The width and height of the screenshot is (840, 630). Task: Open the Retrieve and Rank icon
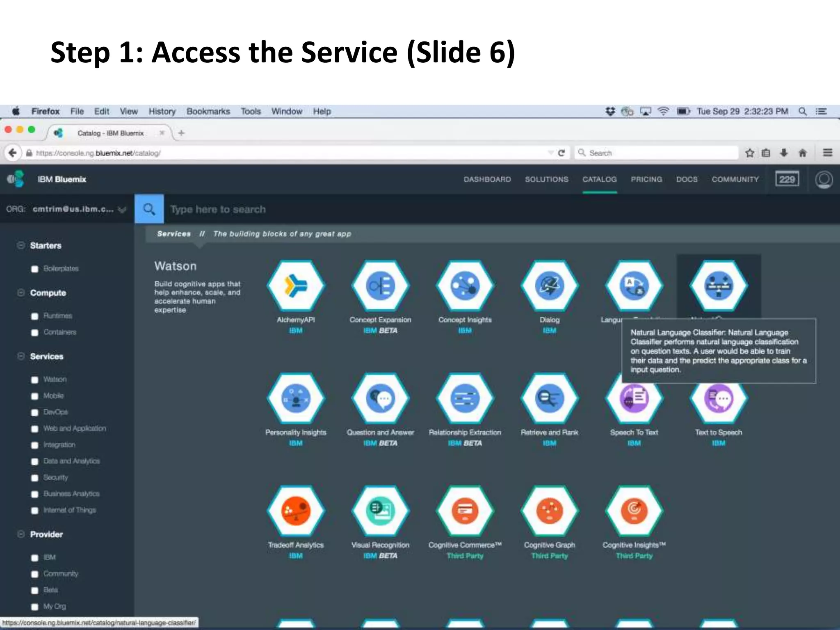coord(549,398)
